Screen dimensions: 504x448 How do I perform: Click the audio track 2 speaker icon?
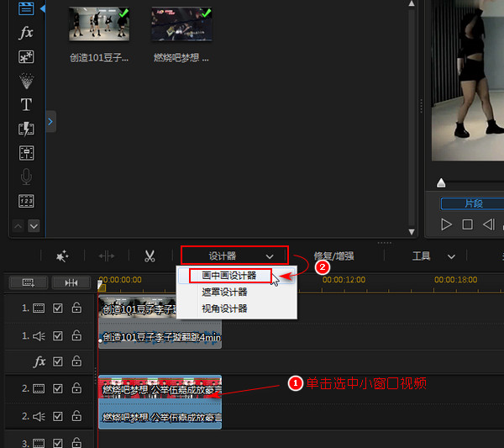point(39,417)
